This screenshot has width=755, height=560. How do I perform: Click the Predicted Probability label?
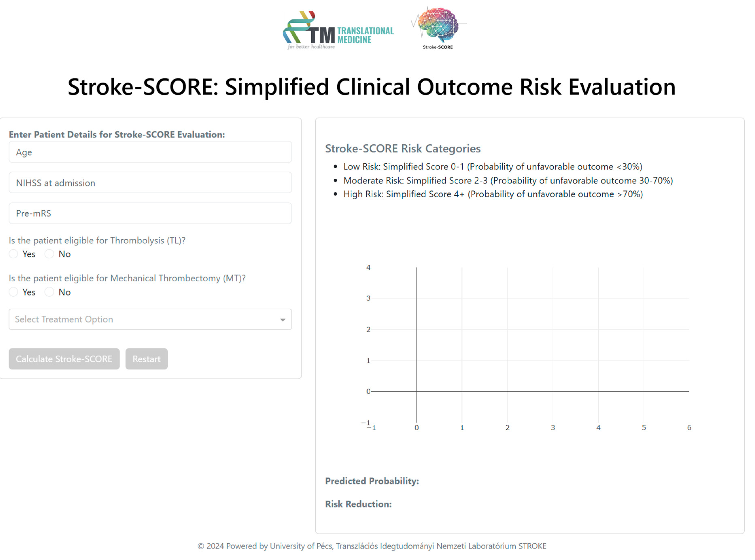click(x=372, y=481)
